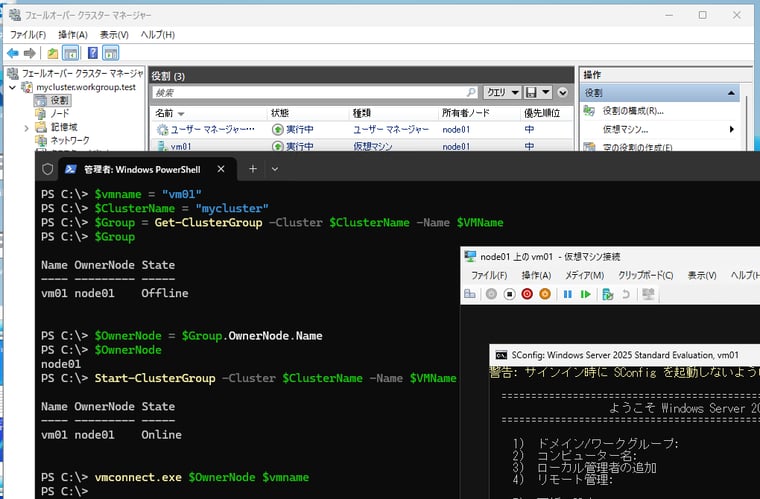Click the Ctrl+Alt+Del icon in VM connection toolbar
760x499 pixels.
pos(470,294)
